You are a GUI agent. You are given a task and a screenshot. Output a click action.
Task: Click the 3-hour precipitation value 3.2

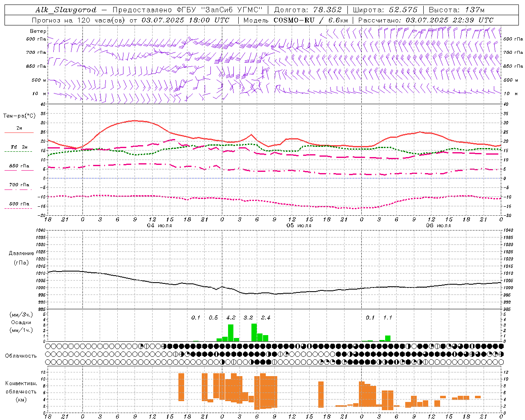(x=248, y=317)
